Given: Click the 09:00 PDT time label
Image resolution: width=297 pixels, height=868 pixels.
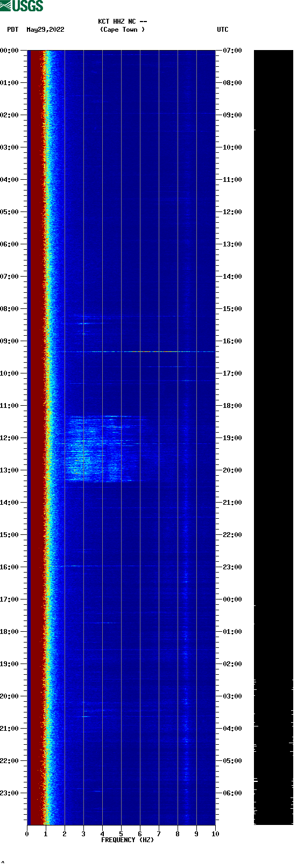Looking at the screenshot, I should tap(10, 341).
